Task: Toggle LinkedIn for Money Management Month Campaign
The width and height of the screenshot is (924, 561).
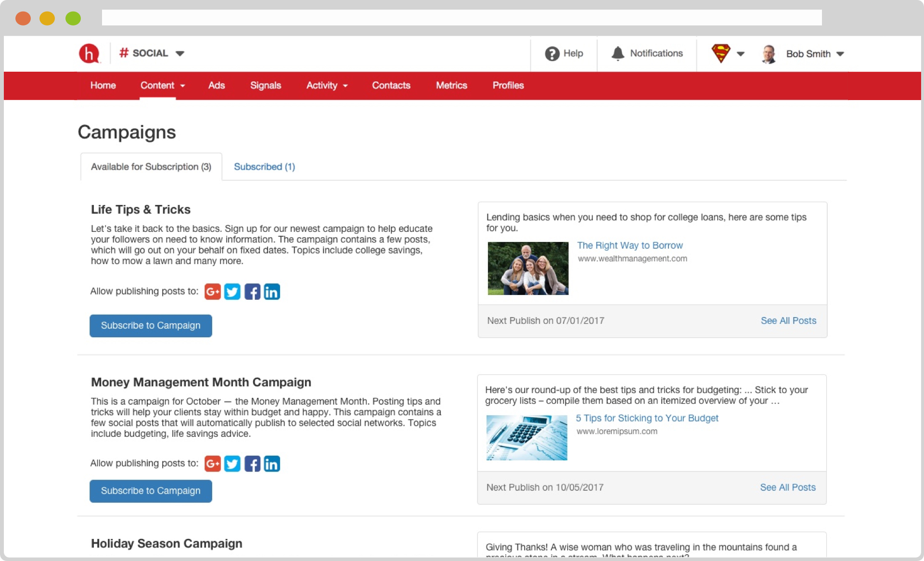Action: tap(272, 464)
